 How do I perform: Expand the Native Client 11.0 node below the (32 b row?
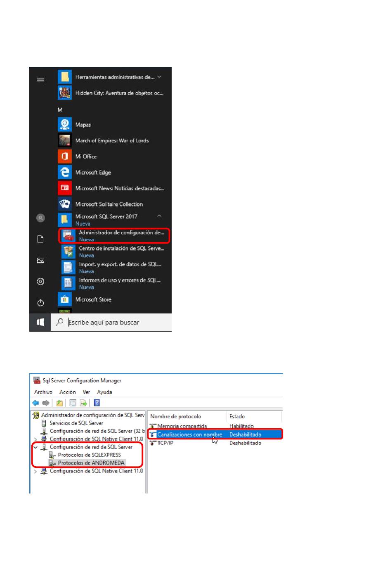click(35, 439)
